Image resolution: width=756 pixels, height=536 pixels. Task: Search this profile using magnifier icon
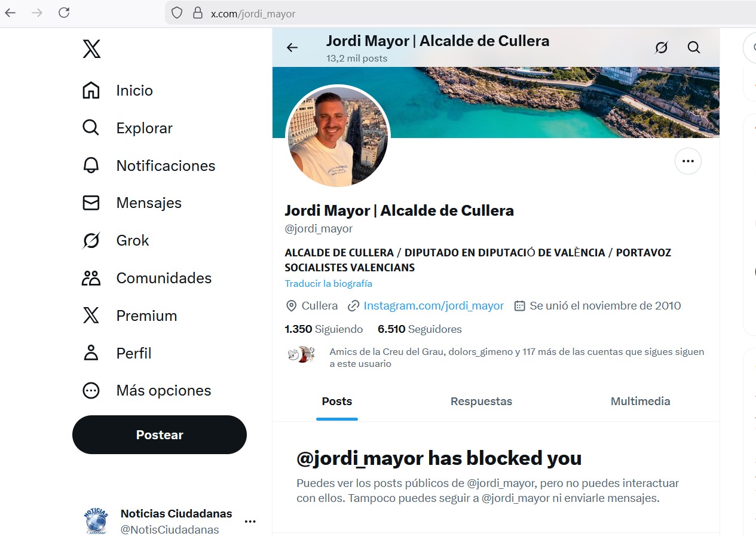pos(693,47)
